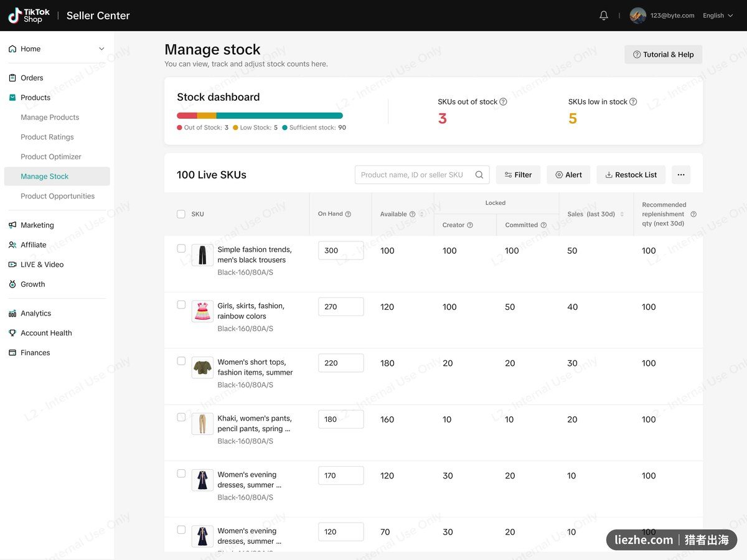Image resolution: width=747 pixels, height=560 pixels.
Task: Click the user profile avatar
Action: [x=638, y=16]
